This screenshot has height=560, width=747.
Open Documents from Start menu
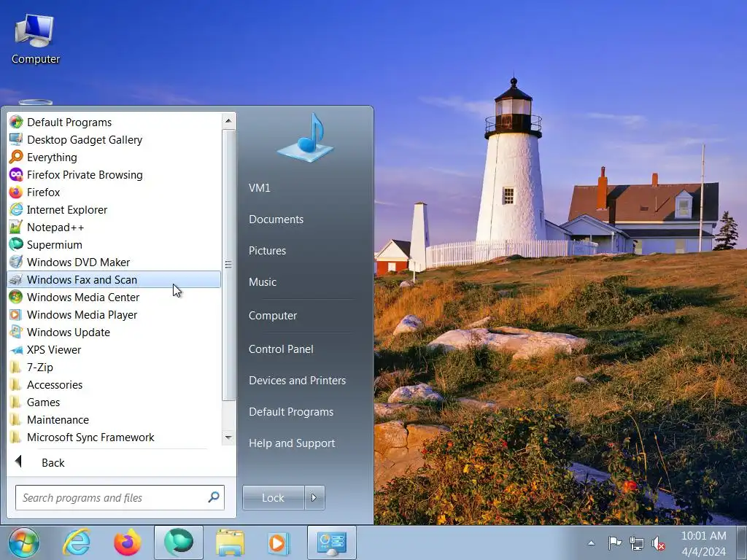pyautogui.click(x=276, y=219)
